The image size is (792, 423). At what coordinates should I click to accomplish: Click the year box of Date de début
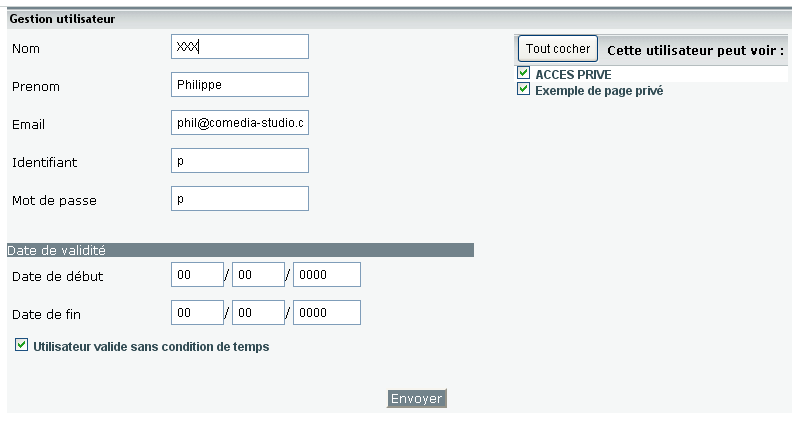click(x=326, y=275)
